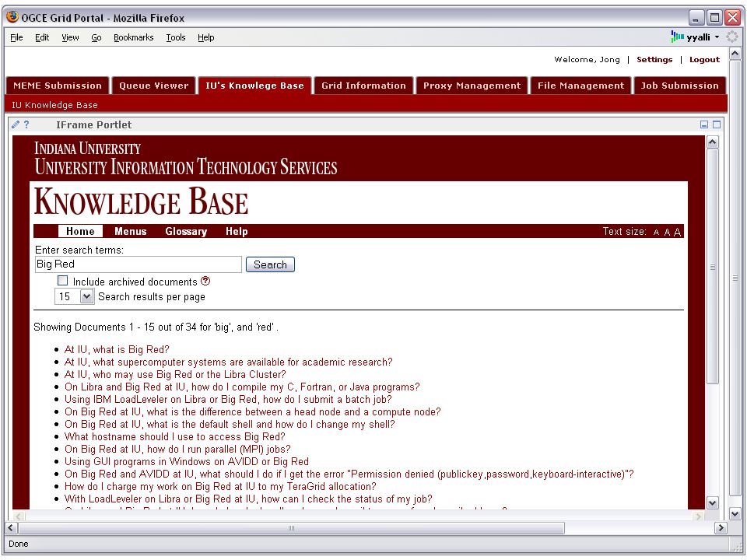Switch to MEME Submission tab
Screen dimensions: 747x560
58,86
